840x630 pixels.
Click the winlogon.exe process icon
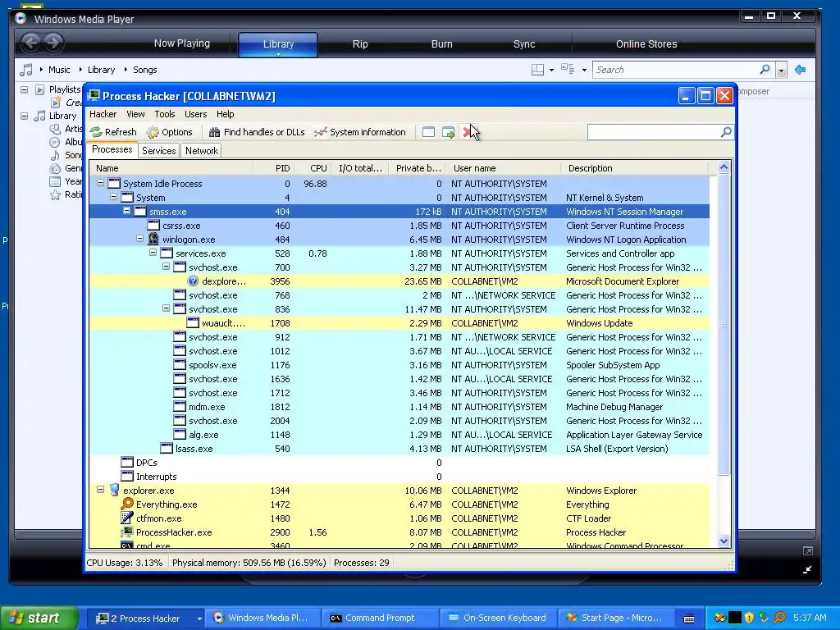point(153,239)
